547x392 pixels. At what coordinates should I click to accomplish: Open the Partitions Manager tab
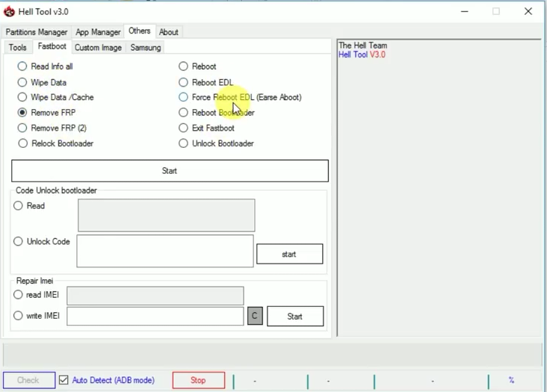[x=37, y=32]
